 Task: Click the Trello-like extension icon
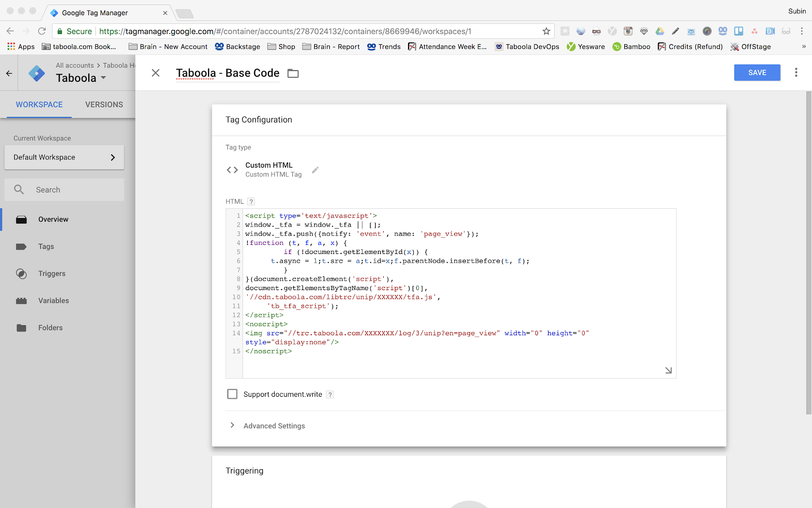739,31
